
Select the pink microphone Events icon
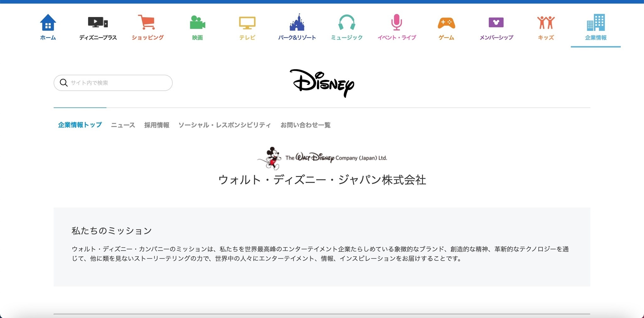tap(397, 22)
